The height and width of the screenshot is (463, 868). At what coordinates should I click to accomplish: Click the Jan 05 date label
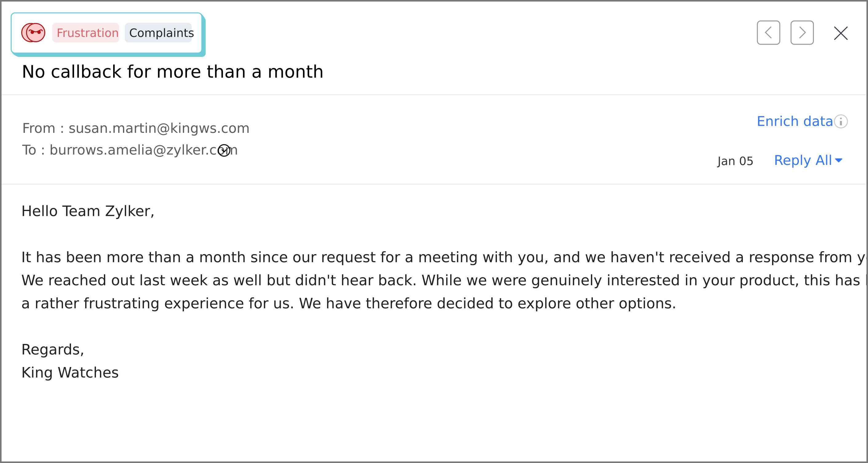coord(735,161)
